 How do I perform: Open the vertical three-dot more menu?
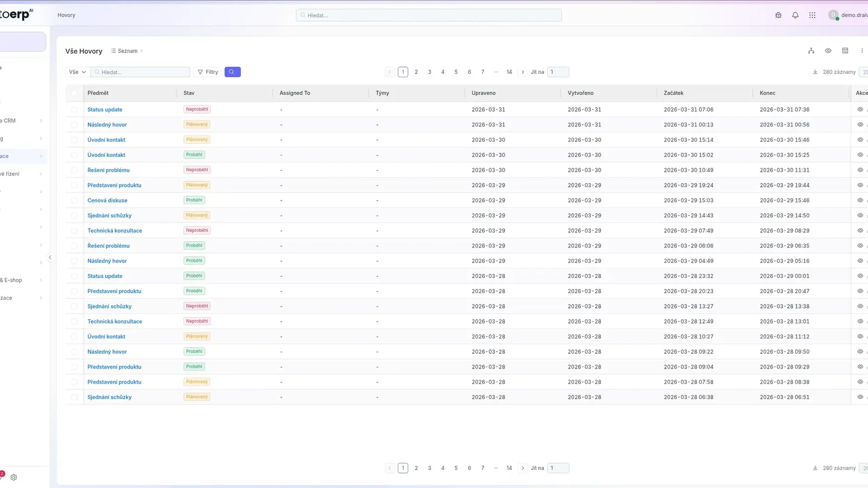point(862,51)
